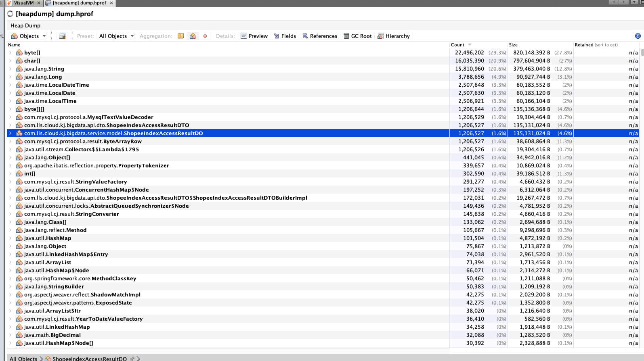The height and width of the screenshot is (361, 644).
Task: Click the compute retained sizes calculator icon
Action: pos(62,36)
